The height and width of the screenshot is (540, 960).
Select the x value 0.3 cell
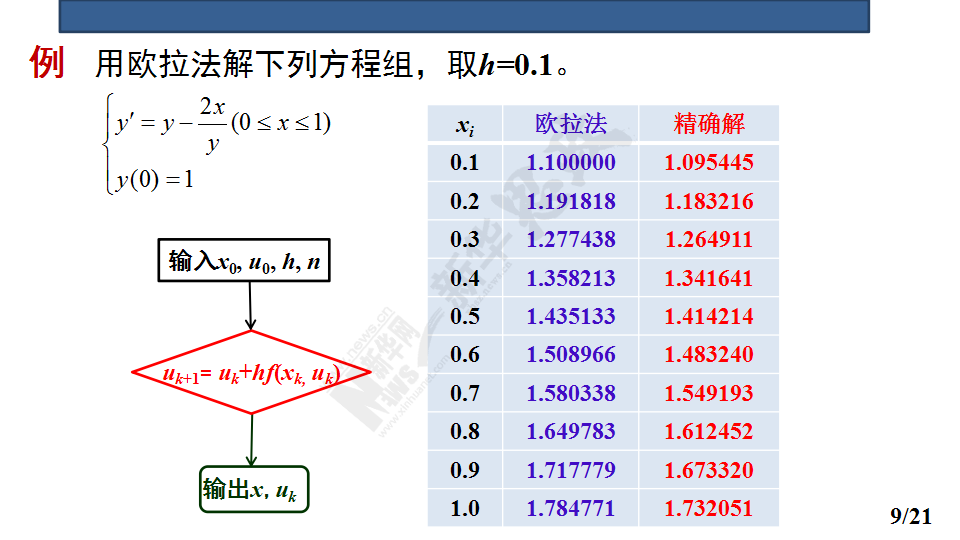click(x=465, y=239)
